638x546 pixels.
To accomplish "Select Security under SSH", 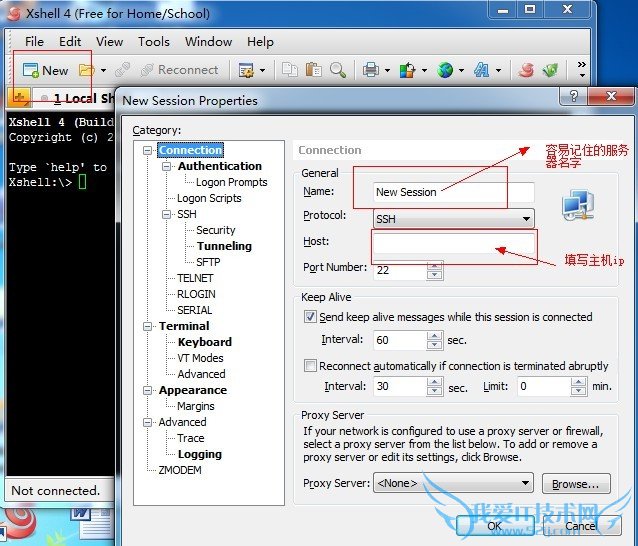I will [x=216, y=230].
